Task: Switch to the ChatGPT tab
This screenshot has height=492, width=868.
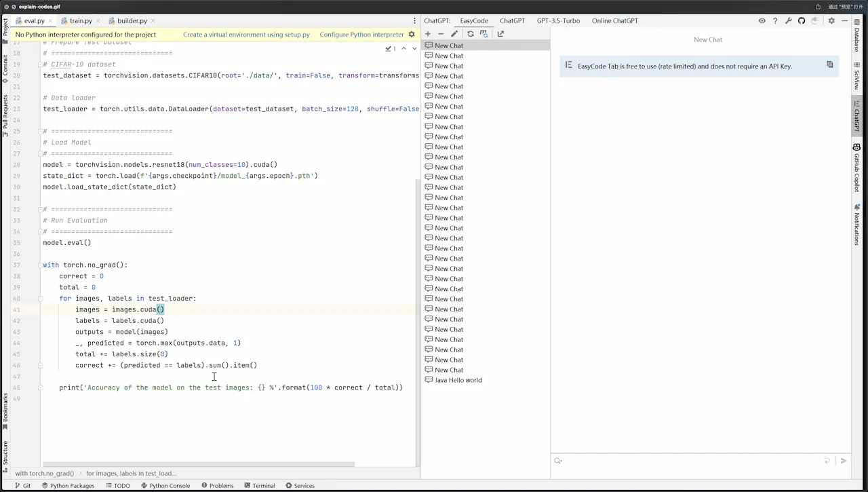Action: click(x=512, y=21)
